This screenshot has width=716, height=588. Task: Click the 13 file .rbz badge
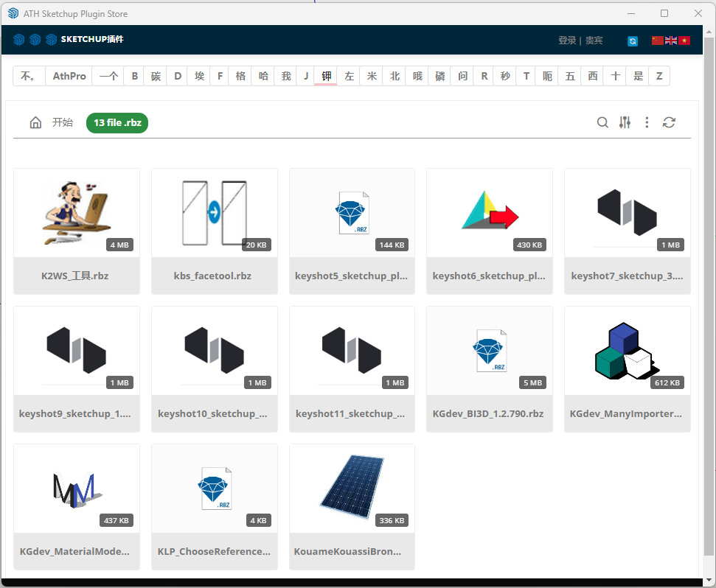coord(117,123)
